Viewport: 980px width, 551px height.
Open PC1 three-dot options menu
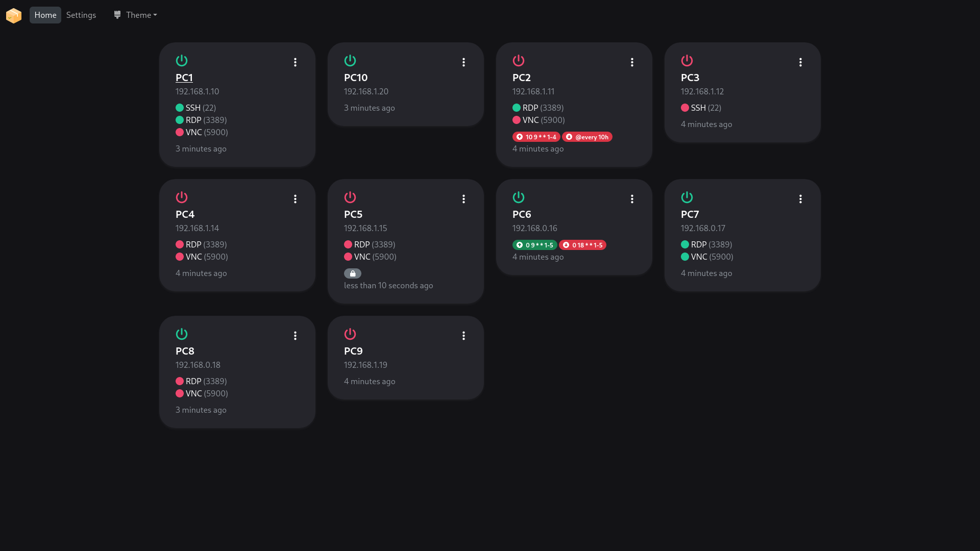[295, 62]
